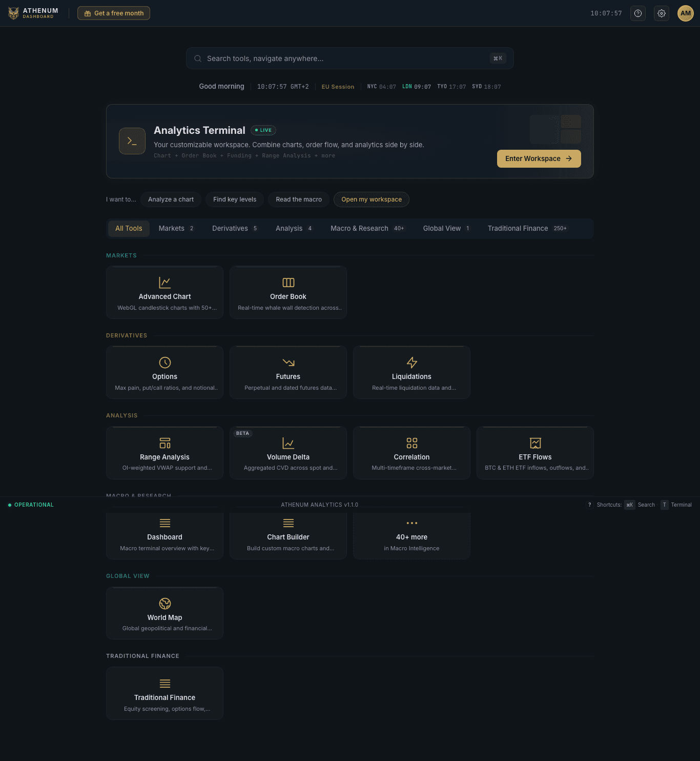This screenshot has height=761, width=700.
Task: Click the Volume Delta chart icon
Action: (288, 443)
